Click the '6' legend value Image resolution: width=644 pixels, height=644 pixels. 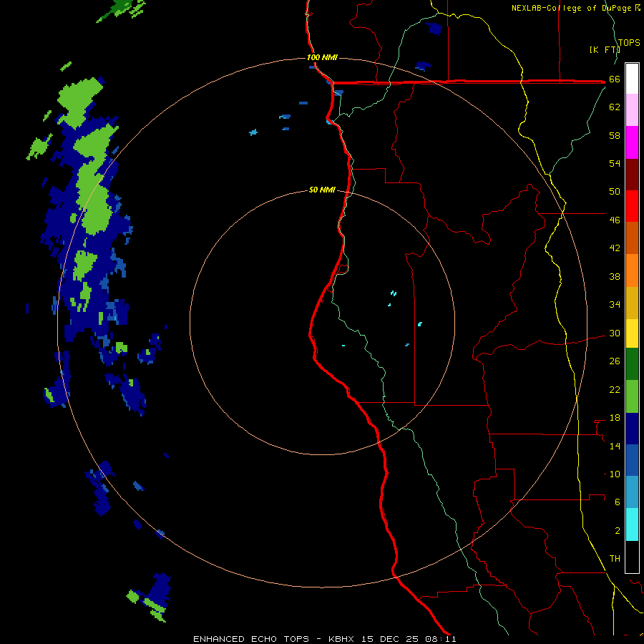(x=618, y=502)
